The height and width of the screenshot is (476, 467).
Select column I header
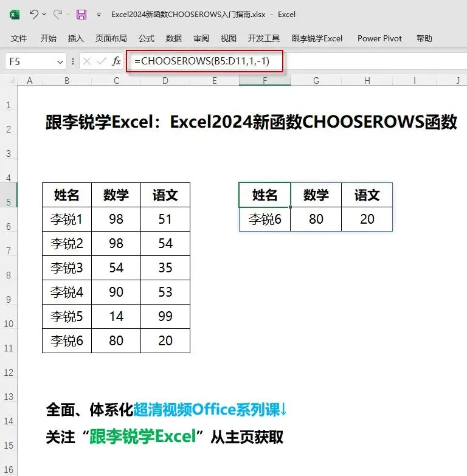pos(415,80)
